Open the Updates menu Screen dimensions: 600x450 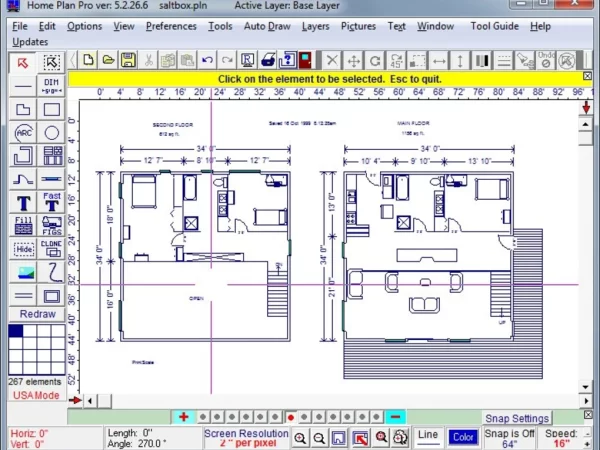tap(30, 42)
